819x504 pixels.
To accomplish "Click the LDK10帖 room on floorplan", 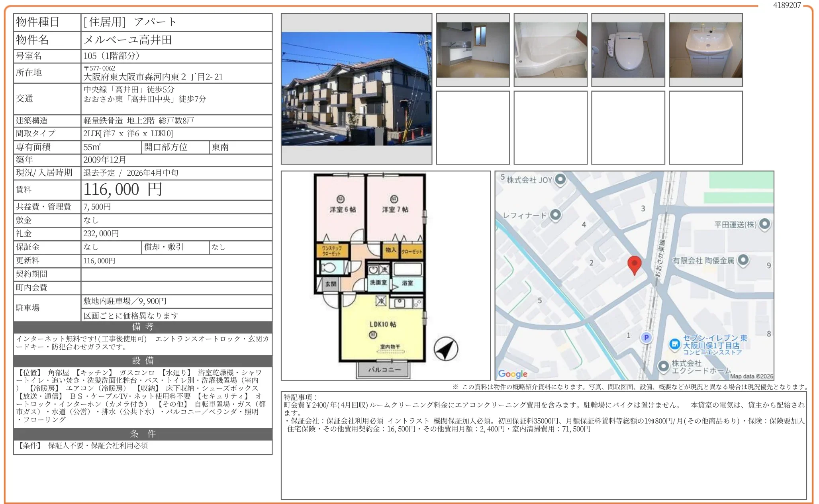I will [382, 325].
